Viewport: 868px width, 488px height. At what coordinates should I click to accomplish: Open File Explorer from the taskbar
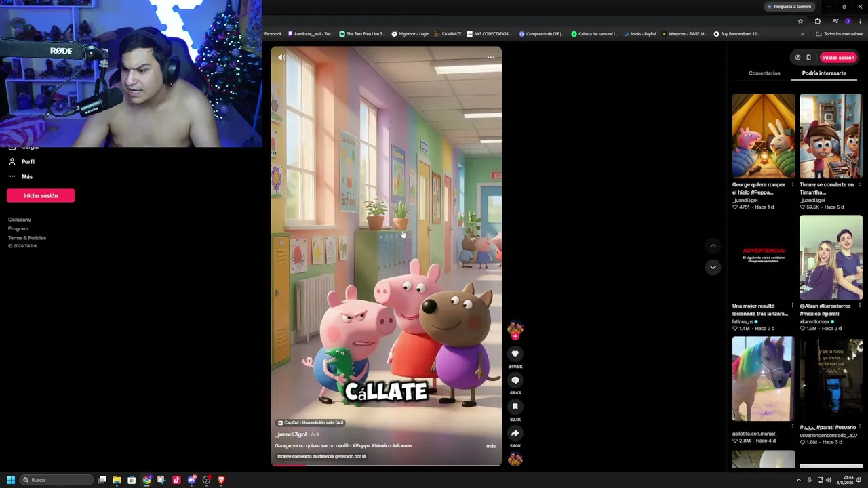click(117, 480)
